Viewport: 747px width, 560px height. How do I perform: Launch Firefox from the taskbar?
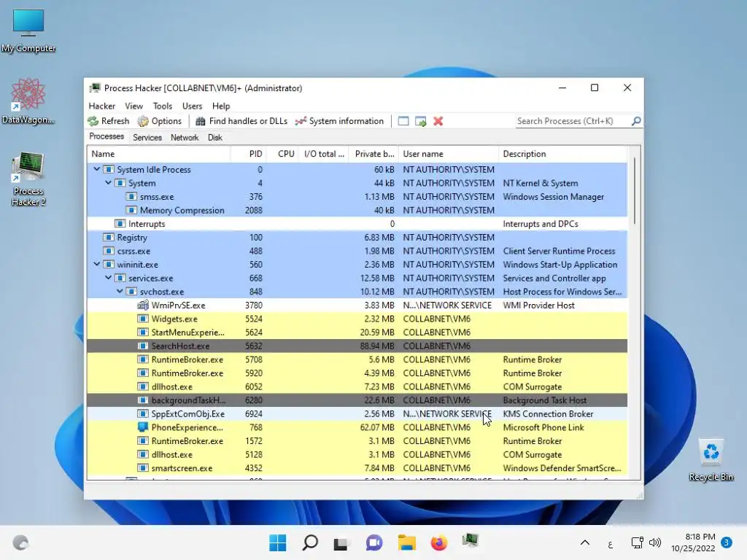click(438, 542)
